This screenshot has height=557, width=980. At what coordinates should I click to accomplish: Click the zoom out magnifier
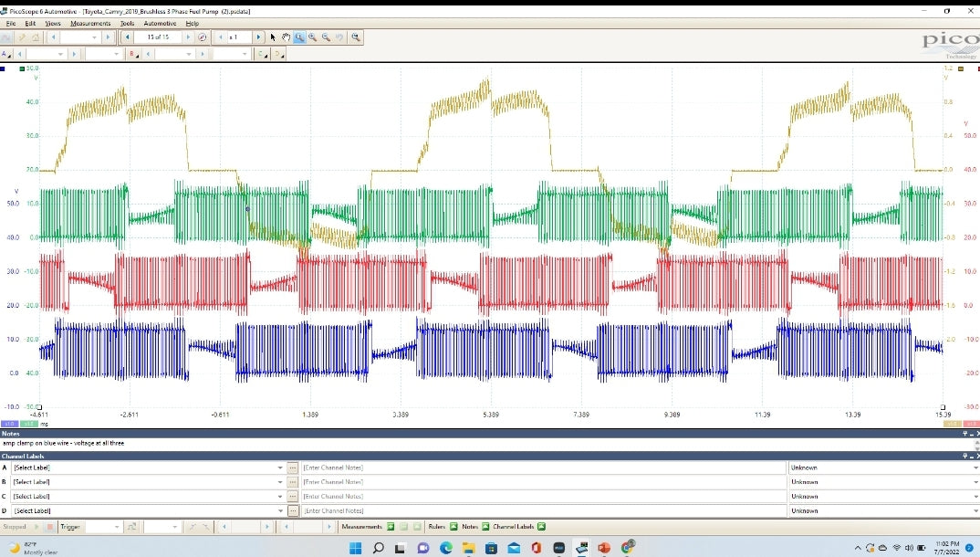[x=326, y=37]
